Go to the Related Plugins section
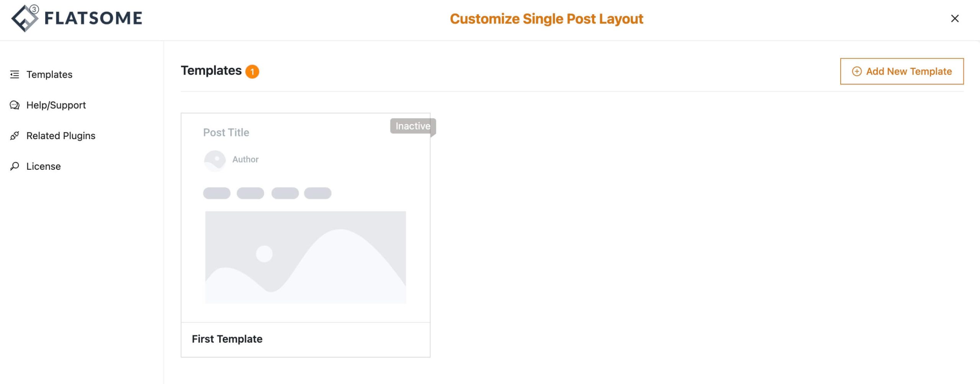This screenshot has width=980, height=384. (61, 136)
